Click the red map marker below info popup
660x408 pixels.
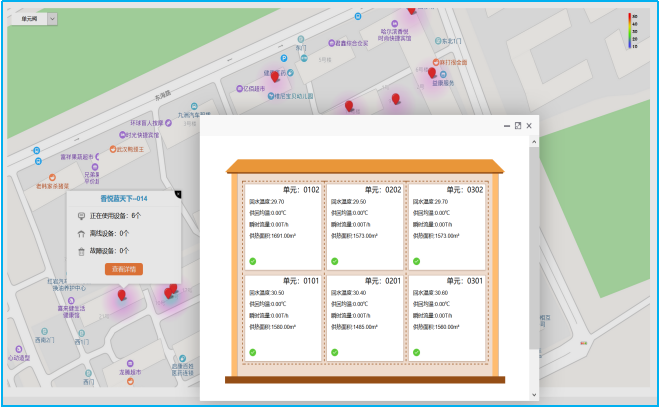(x=122, y=294)
